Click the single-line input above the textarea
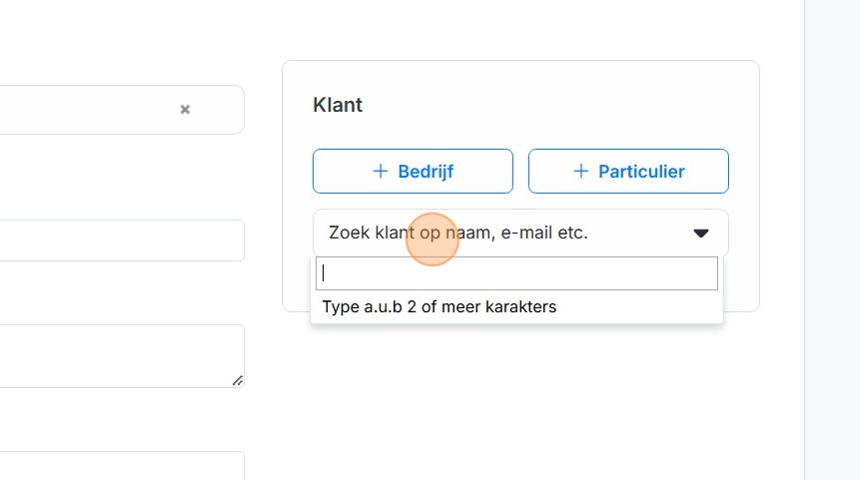This screenshot has height=480, width=860. point(120,241)
